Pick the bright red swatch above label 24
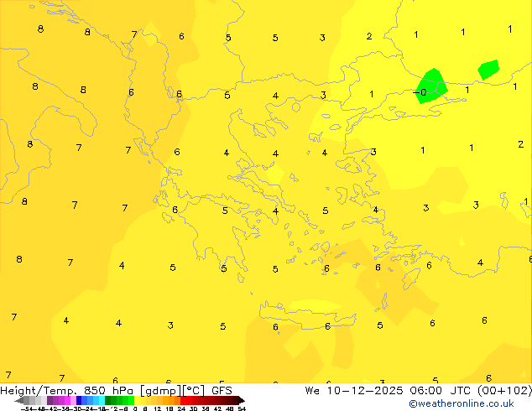This screenshot has width=532, height=411. point(183,400)
